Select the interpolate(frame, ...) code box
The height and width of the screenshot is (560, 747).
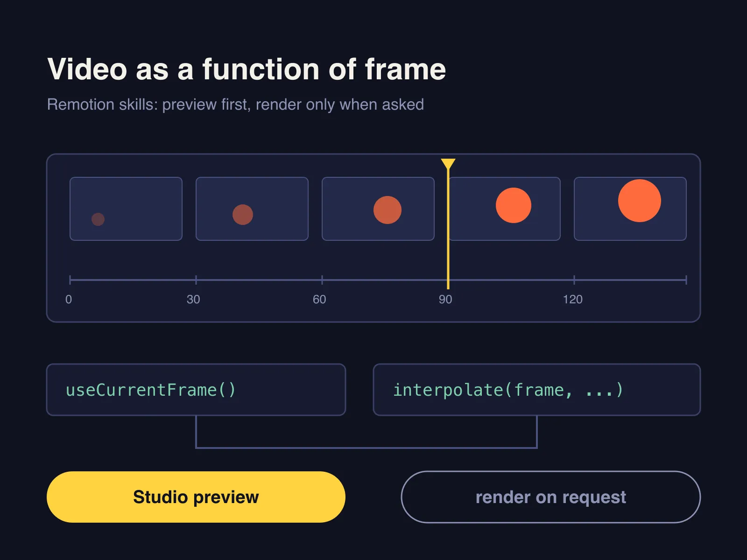[x=537, y=390]
